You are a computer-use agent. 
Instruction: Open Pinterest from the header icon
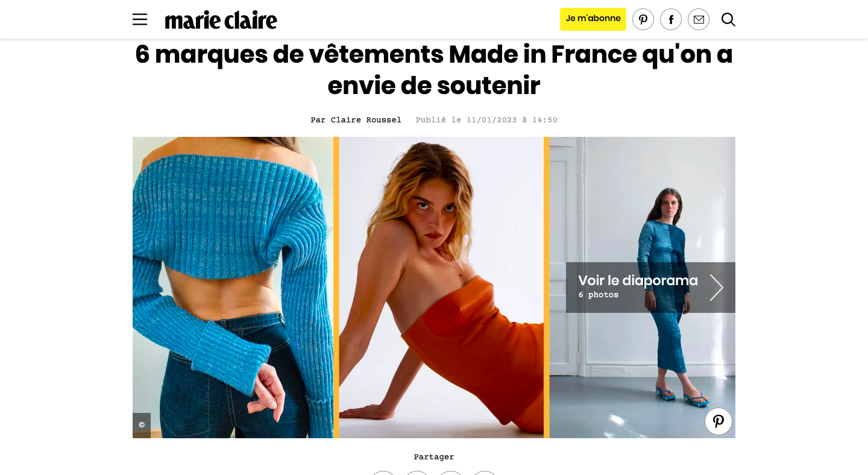click(643, 19)
